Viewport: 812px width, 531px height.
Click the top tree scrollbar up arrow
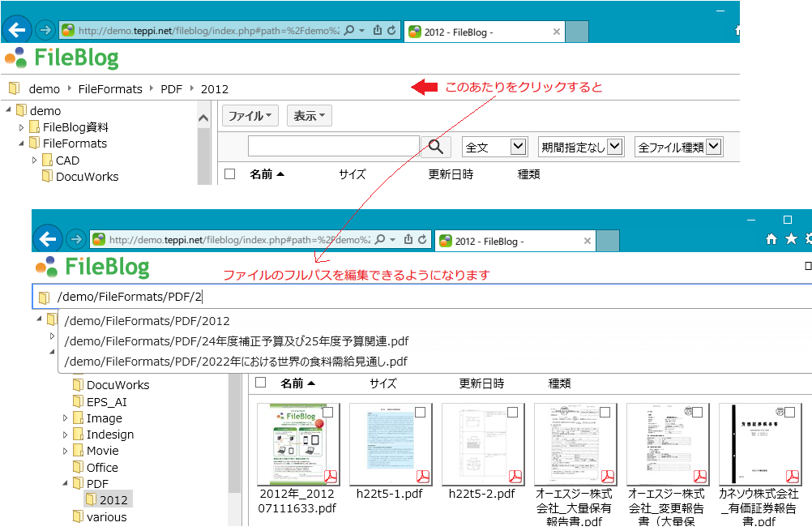pyautogui.click(x=203, y=118)
